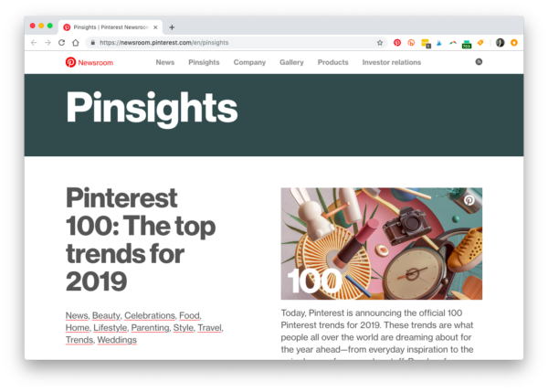548x392 pixels.
Task: Follow the Weddings category link
Action: (x=117, y=340)
